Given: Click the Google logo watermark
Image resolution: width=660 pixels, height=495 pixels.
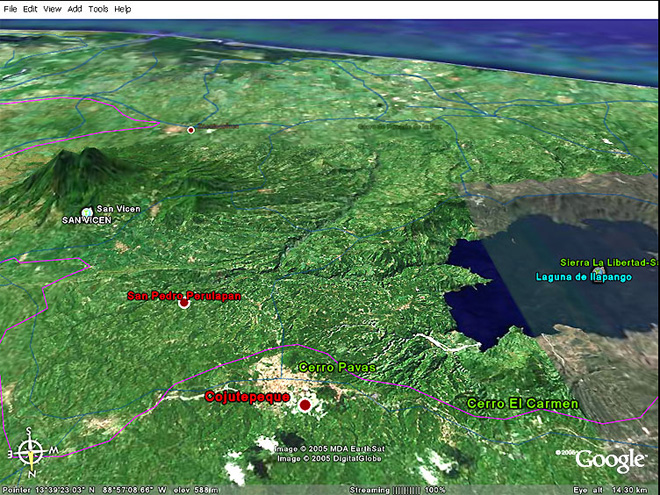Looking at the screenshot, I should point(608,460).
